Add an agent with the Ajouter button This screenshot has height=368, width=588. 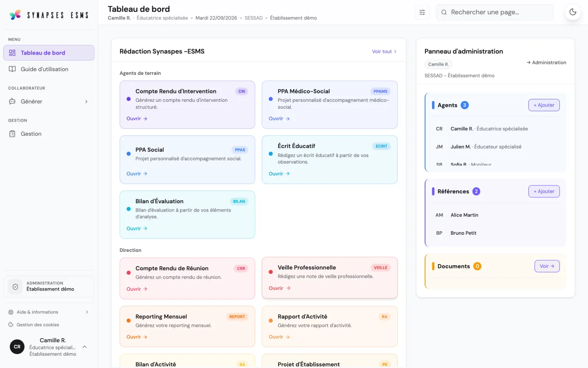coord(544,105)
